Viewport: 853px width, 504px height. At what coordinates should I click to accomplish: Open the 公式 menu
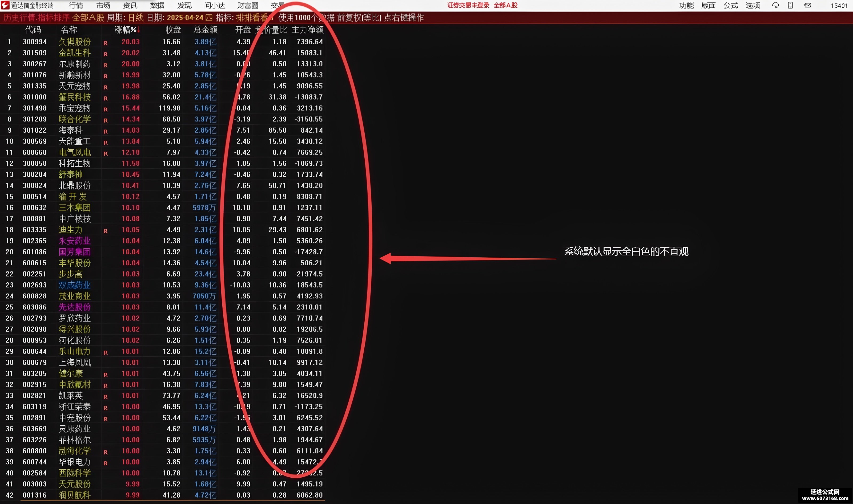pyautogui.click(x=730, y=5)
